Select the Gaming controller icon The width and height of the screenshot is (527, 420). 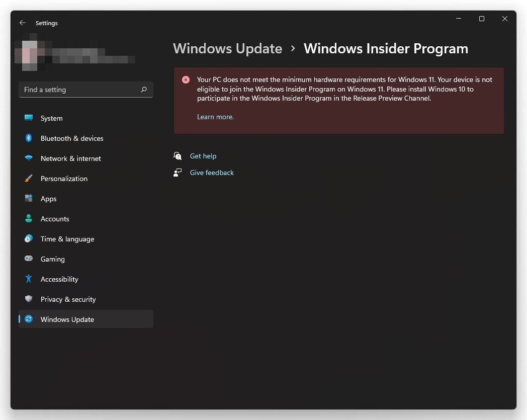[29, 259]
